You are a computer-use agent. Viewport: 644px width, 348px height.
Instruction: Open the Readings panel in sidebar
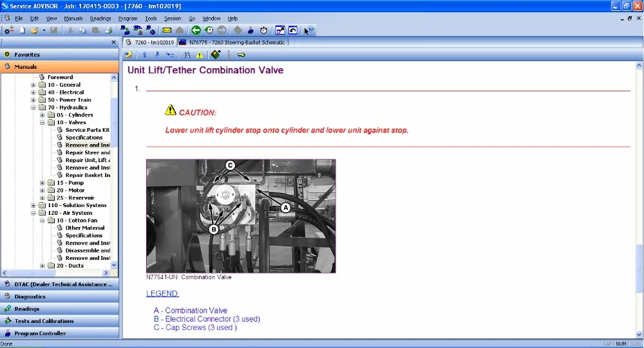(x=59, y=309)
